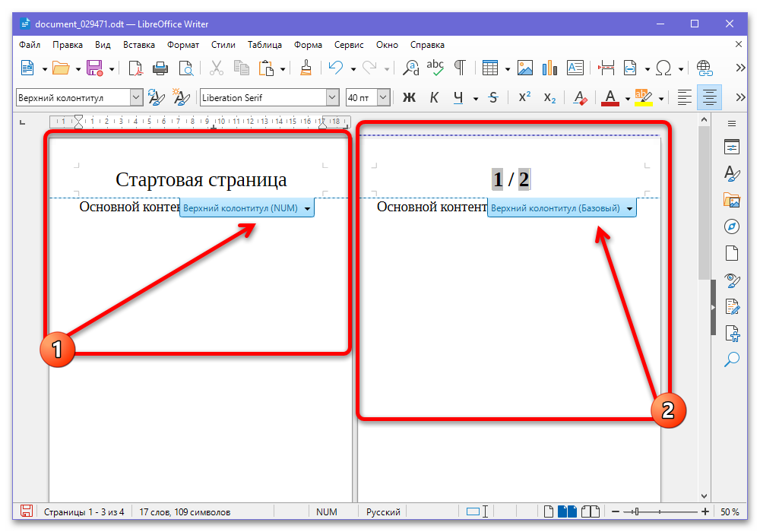This screenshot has width=760, height=532.
Task: Paste from the clipboard
Action: pos(265,68)
